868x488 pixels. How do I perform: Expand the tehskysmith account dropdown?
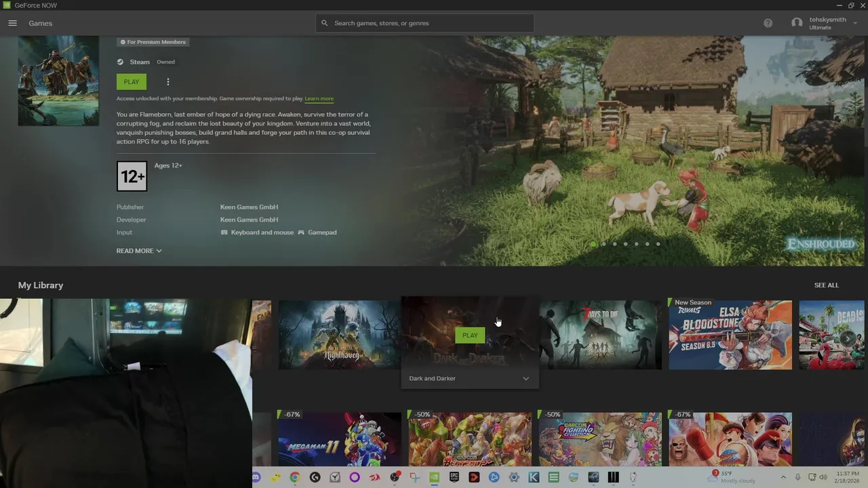coord(855,23)
